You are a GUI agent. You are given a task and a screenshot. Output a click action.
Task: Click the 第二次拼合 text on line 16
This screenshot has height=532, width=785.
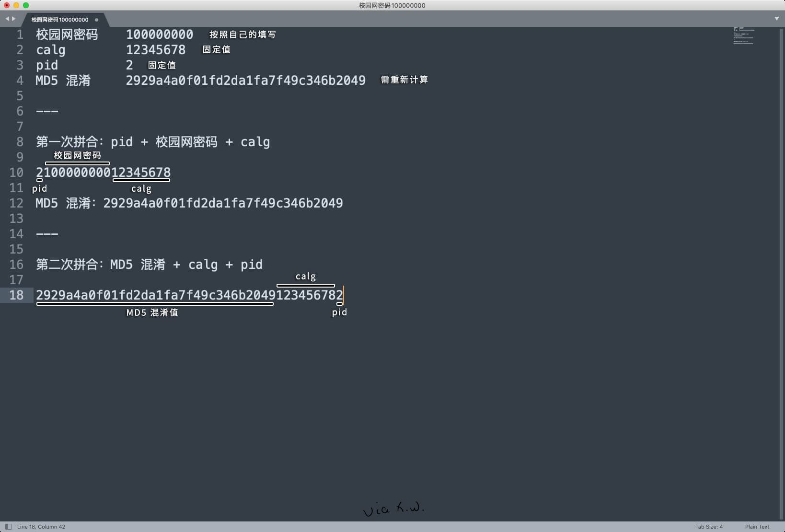click(x=67, y=265)
